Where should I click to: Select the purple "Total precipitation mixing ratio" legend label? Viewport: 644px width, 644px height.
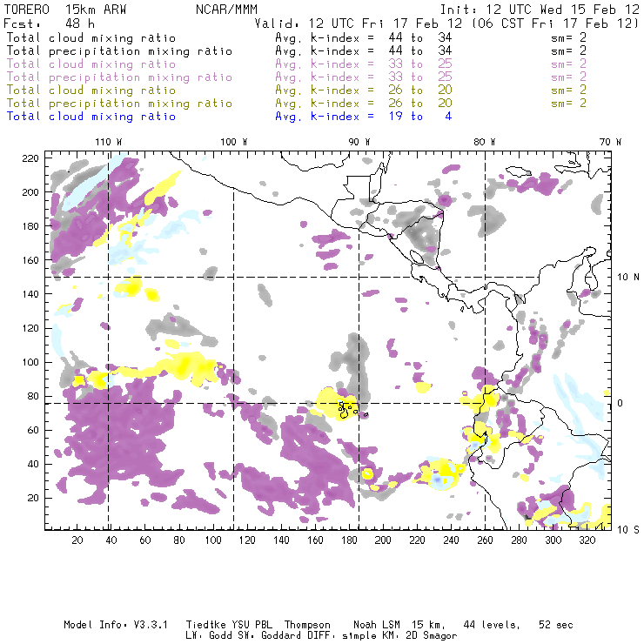pos(119,77)
